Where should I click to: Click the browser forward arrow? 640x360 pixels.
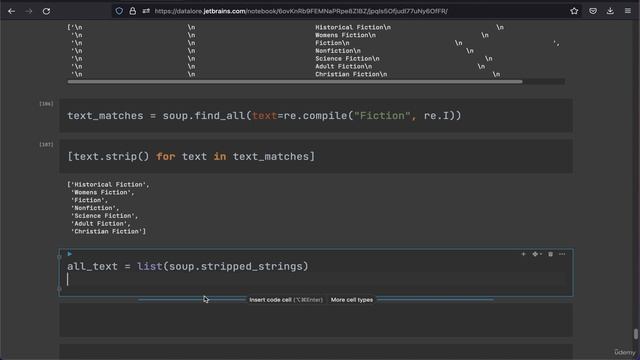point(29,11)
